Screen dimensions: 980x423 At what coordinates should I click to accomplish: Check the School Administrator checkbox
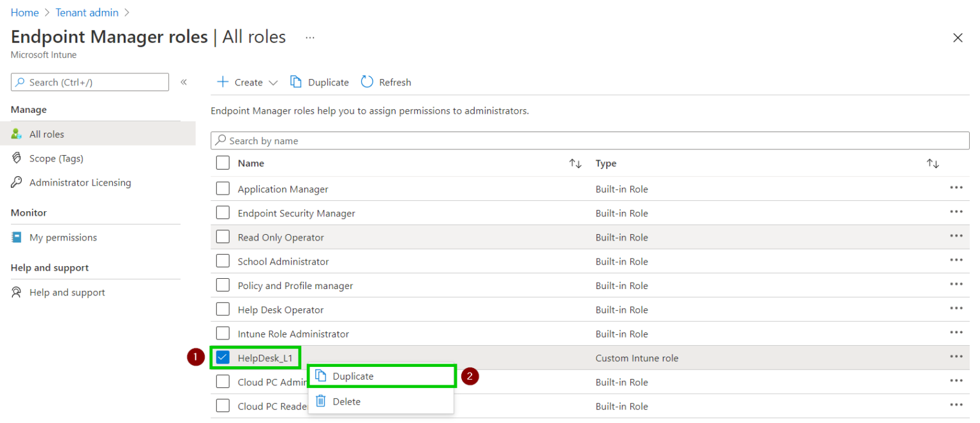tap(223, 261)
